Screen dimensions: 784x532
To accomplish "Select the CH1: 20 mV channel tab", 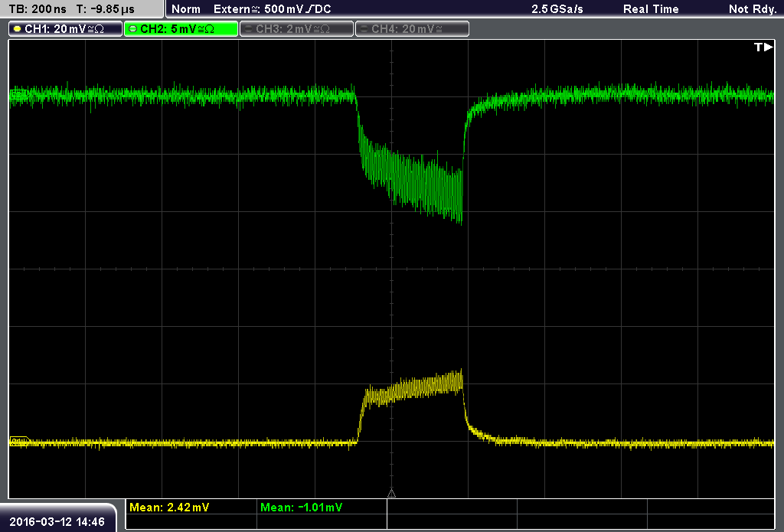I will [x=66, y=29].
